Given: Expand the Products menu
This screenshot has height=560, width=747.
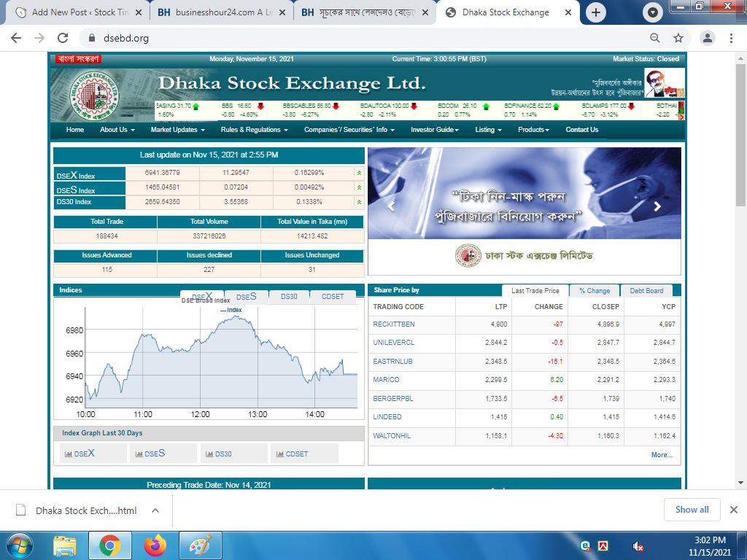Looking at the screenshot, I should point(533,130).
